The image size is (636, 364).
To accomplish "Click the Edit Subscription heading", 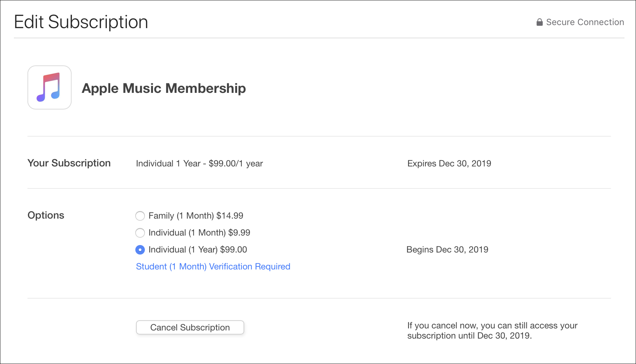I will [81, 22].
